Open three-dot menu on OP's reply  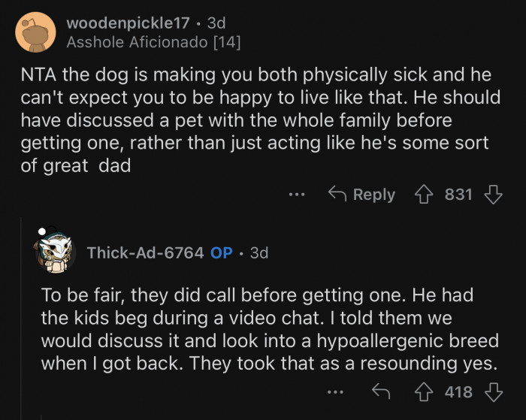[x=337, y=391]
